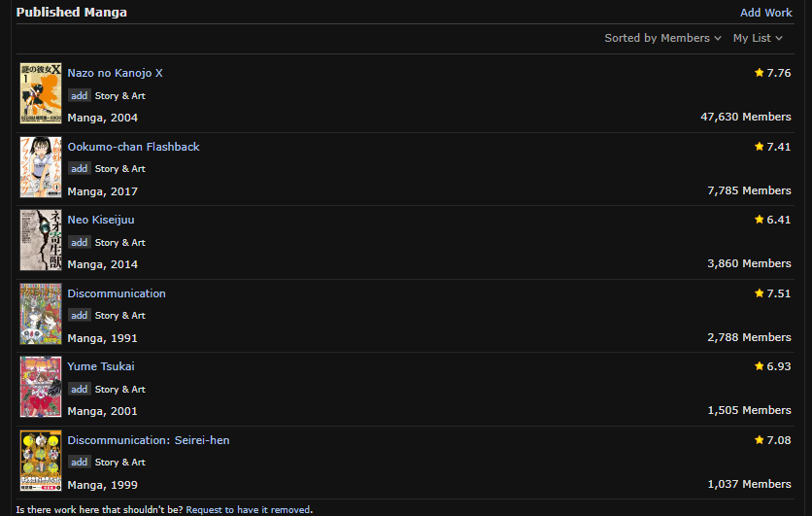Add Yume Tsukai to list
The width and height of the screenshot is (812, 516).
coord(80,389)
